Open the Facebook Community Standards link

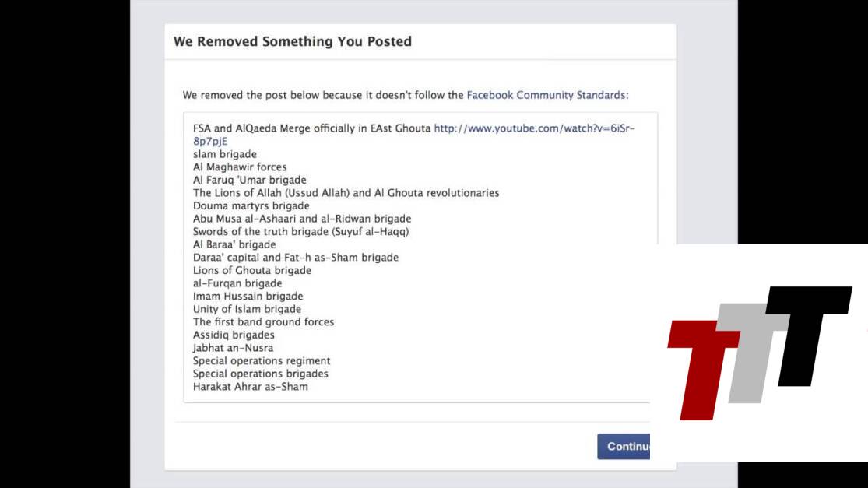click(546, 95)
